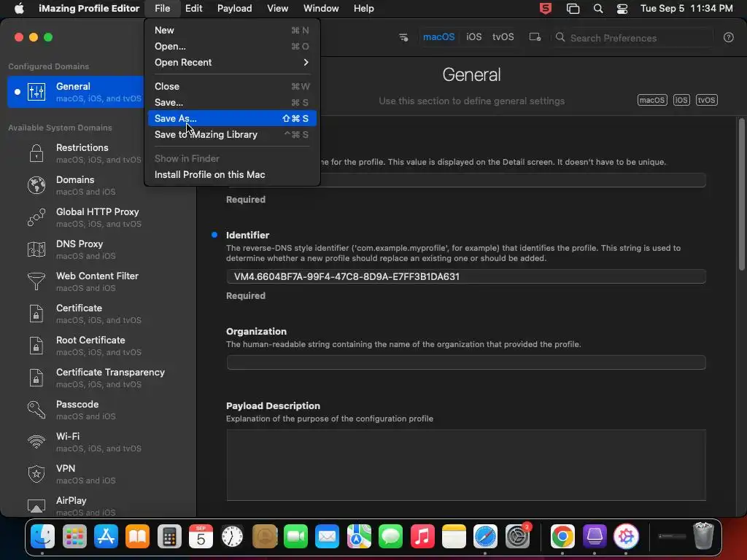The image size is (747, 560).
Task: Click the Identifier text field
Action: [x=466, y=276]
